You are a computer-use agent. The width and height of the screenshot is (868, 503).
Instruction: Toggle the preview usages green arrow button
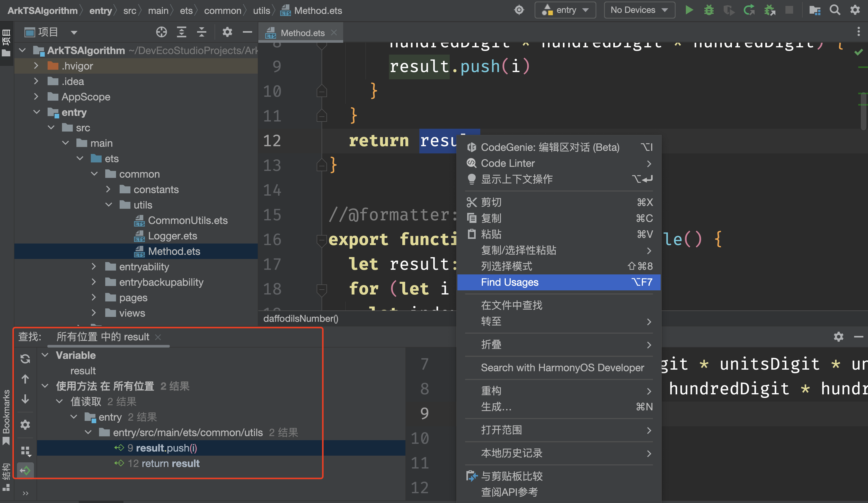pos(25,470)
